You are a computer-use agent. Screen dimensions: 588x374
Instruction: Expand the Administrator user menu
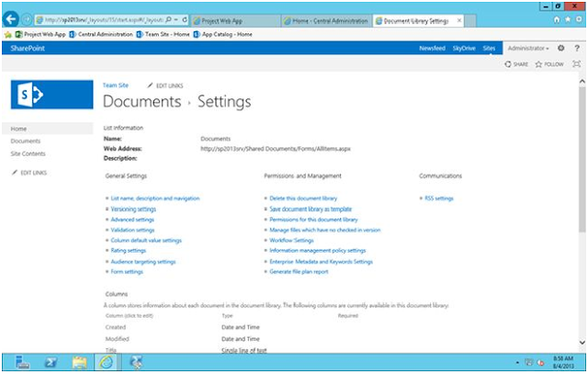(528, 49)
